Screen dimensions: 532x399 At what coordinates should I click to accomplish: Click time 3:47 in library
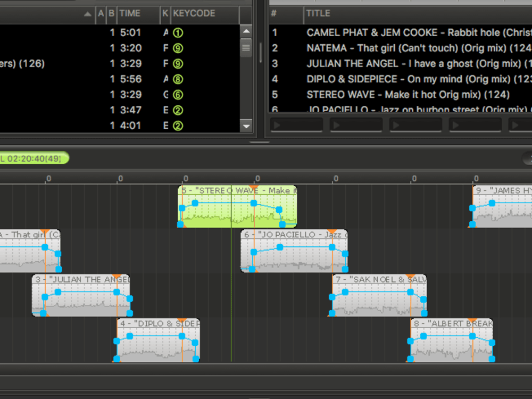point(131,110)
